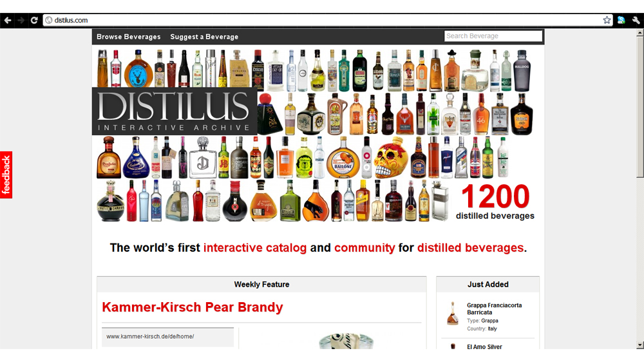Screen dimensions: 644x362
Task: Open the red feedback side tab
Action: 6,175
